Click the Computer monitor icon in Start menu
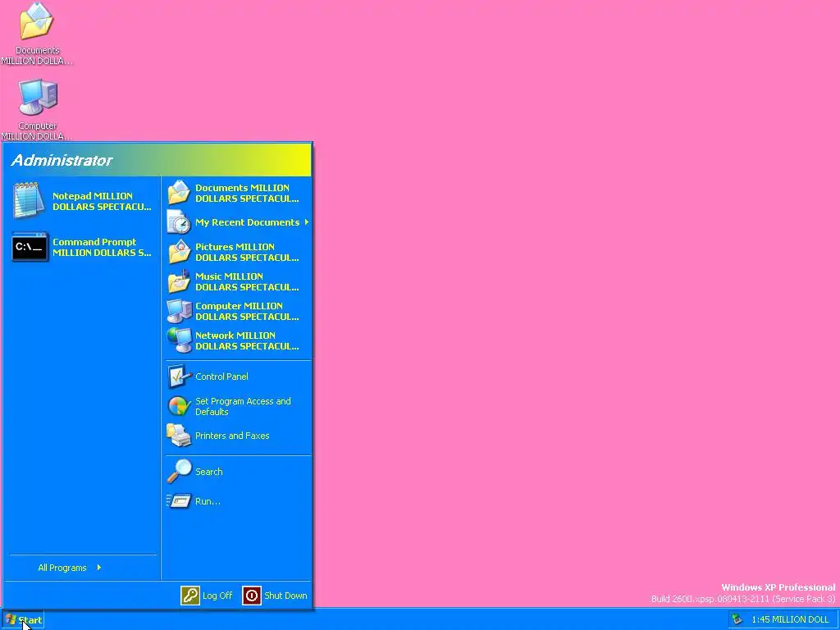 tap(180, 311)
